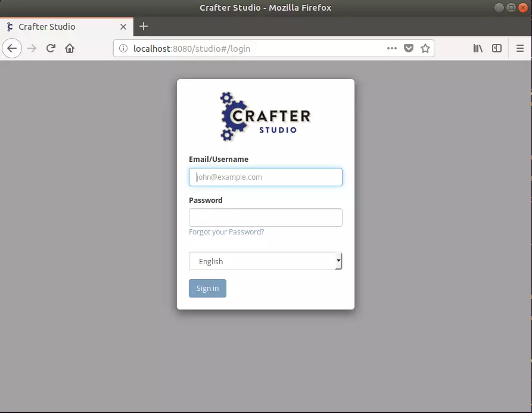Open Forgot your Password link
Screen dimensions: 532x413
click(x=226, y=231)
